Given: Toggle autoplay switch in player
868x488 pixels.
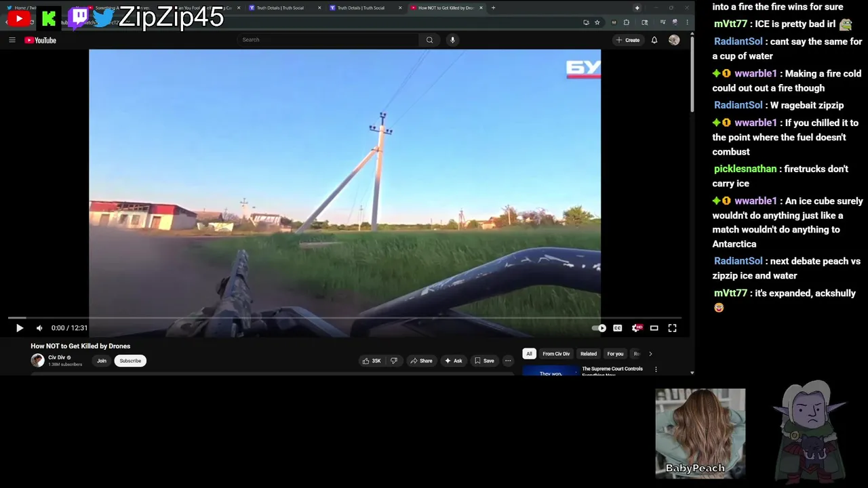Looking at the screenshot, I should click(599, 328).
